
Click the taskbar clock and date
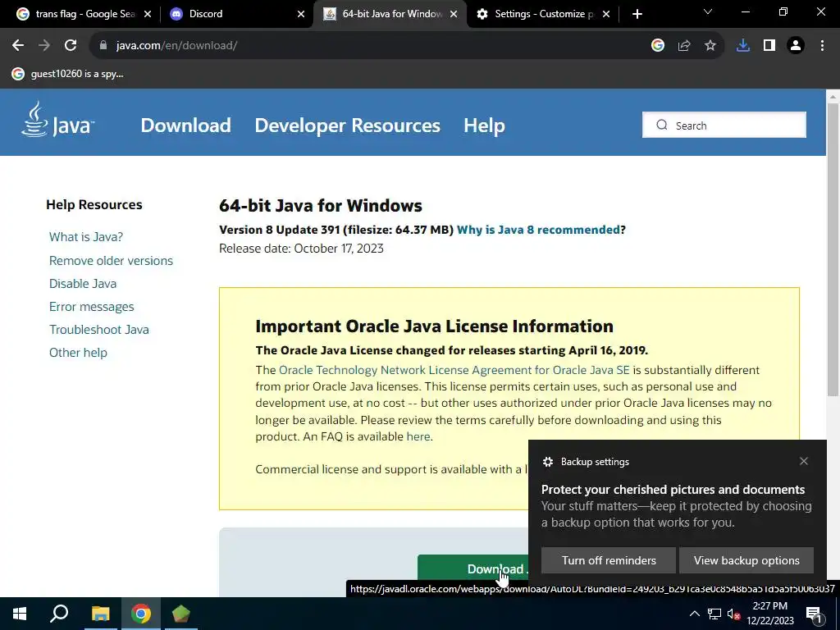click(x=769, y=614)
